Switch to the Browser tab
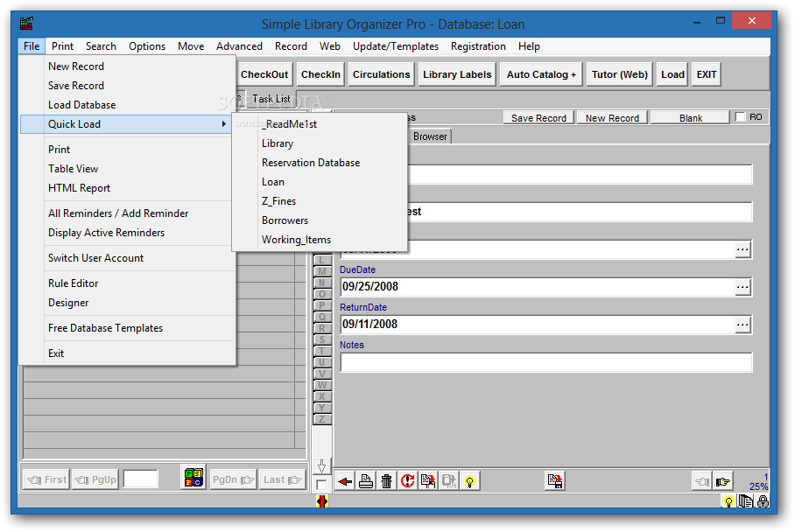This screenshot has width=795, height=532. 430,136
